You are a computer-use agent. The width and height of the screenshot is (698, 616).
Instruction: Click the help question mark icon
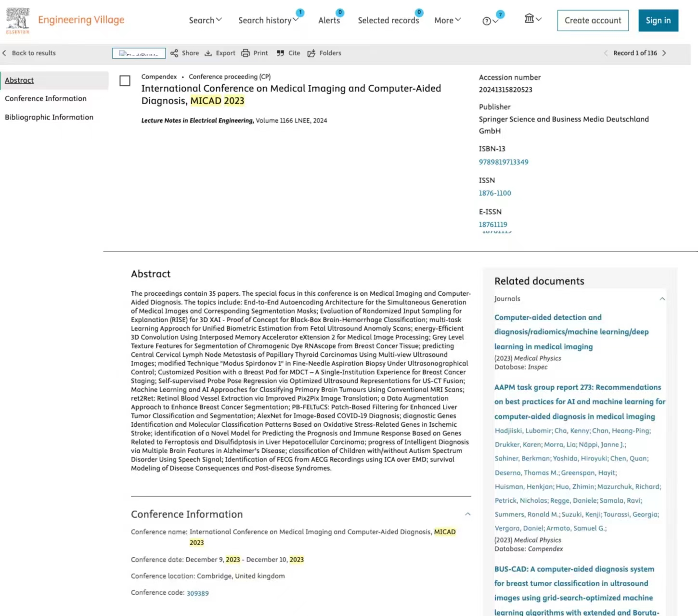pyautogui.click(x=487, y=21)
